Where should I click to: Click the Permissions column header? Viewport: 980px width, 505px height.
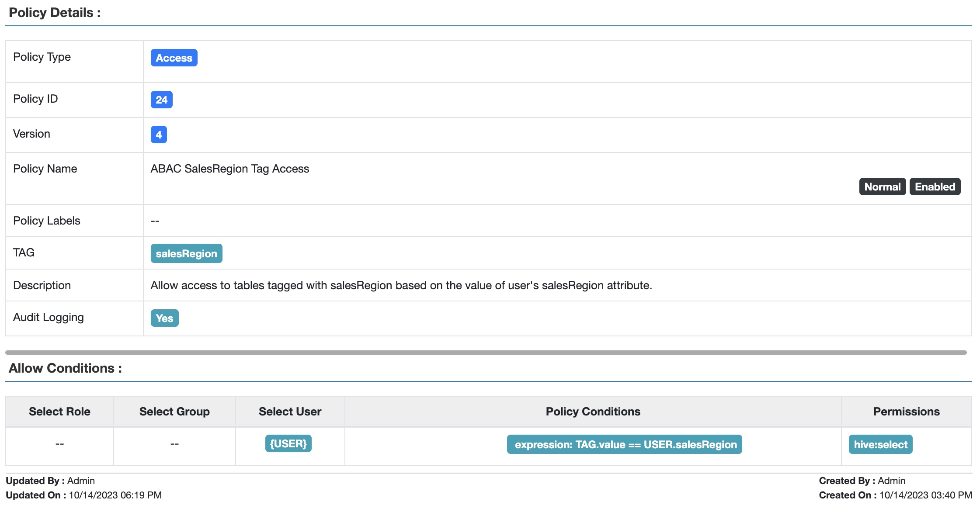(x=906, y=412)
